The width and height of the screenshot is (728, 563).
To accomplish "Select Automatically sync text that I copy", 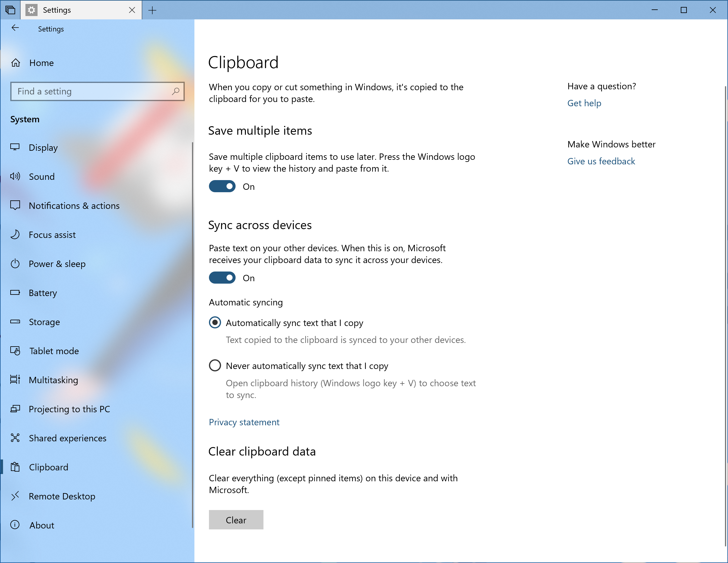I will click(x=215, y=322).
